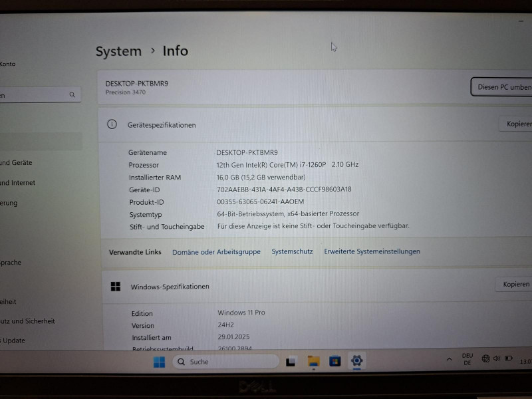532x399 pixels.
Task: Click the Diesen PC umbenennen button
Action: tap(501, 87)
